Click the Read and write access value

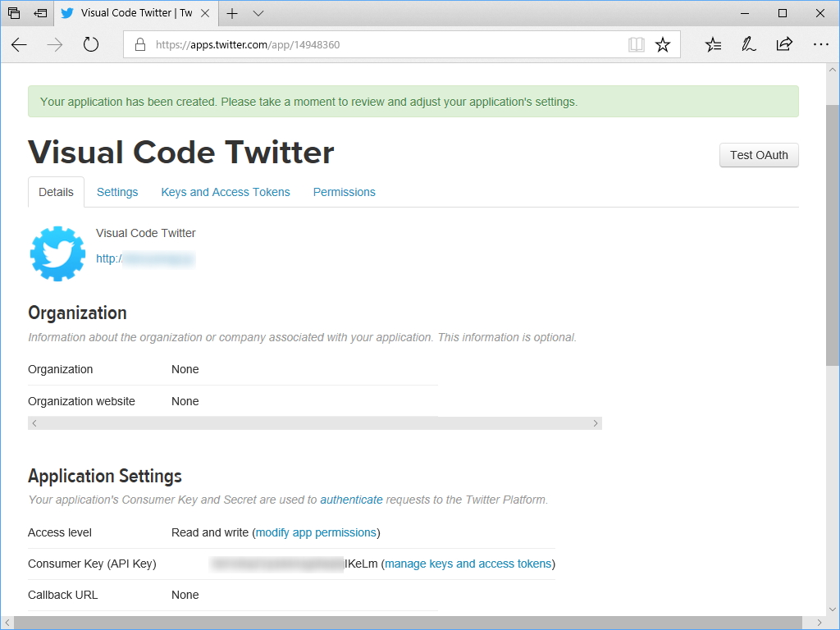(209, 532)
